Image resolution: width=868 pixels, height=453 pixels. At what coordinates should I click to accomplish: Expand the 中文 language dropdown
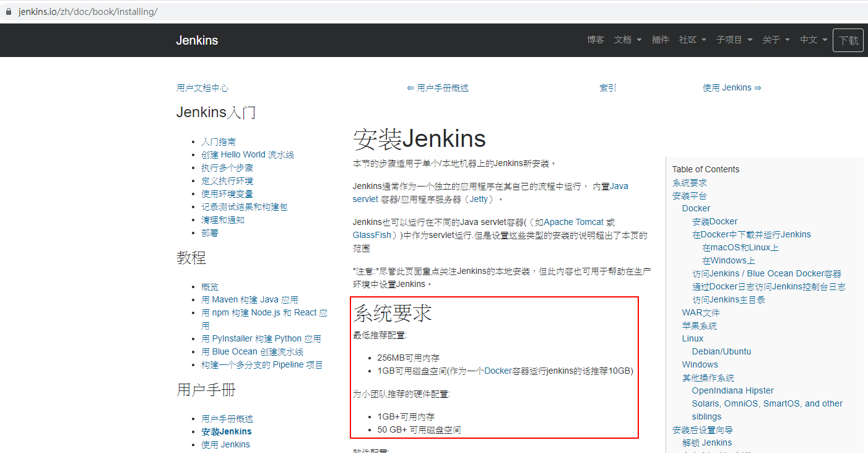(x=814, y=40)
